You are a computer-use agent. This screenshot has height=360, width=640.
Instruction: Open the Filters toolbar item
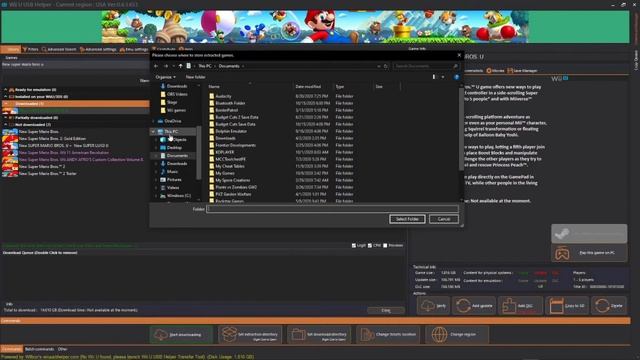31,49
